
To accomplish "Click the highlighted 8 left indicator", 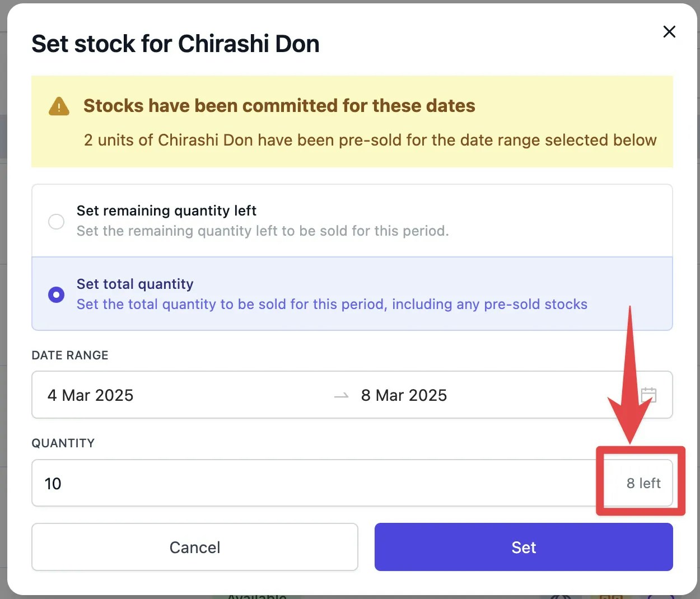I will (643, 483).
